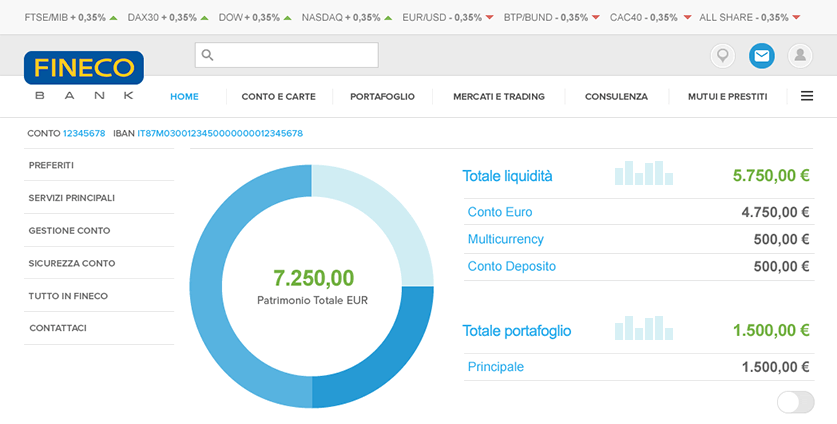
Task: Expand TUTTO IN FINECO sidebar section
Action: tap(99, 295)
